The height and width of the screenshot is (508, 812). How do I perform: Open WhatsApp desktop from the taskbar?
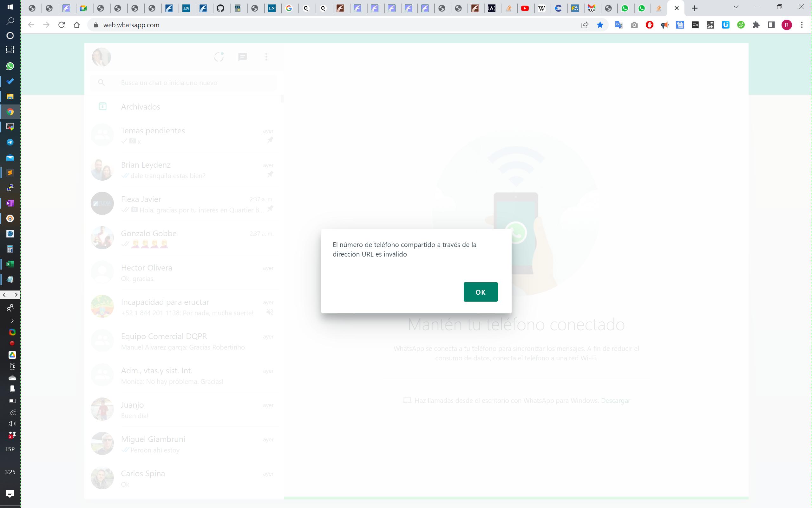click(10, 66)
